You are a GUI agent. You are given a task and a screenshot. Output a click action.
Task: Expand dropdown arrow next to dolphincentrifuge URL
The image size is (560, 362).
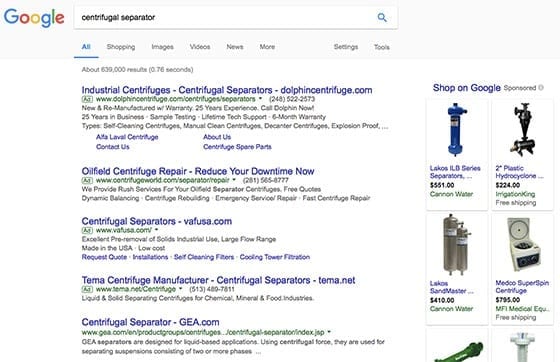click(260, 99)
